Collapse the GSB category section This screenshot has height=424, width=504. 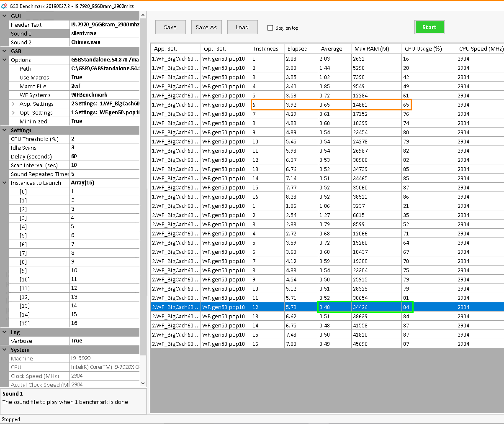(x=5, y=51)
